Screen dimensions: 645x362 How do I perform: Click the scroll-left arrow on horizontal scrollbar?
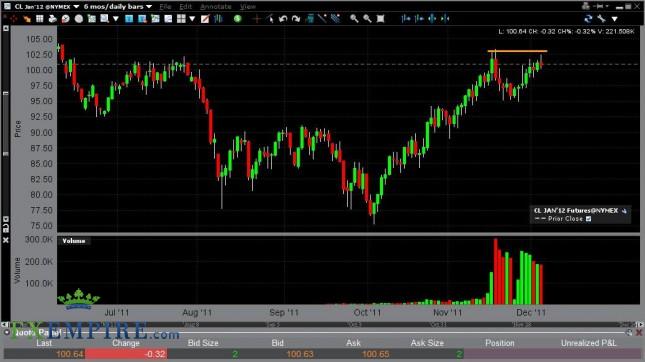click(5, 325)
